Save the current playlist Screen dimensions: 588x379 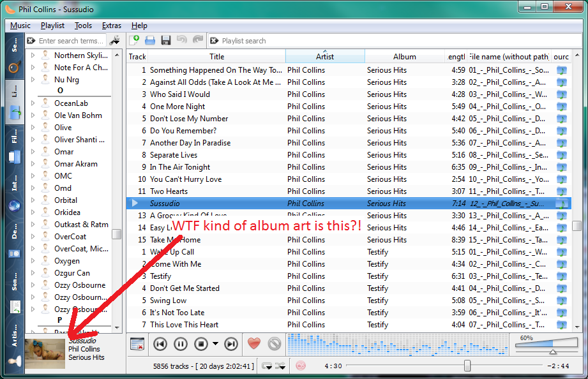pos(166,40)
